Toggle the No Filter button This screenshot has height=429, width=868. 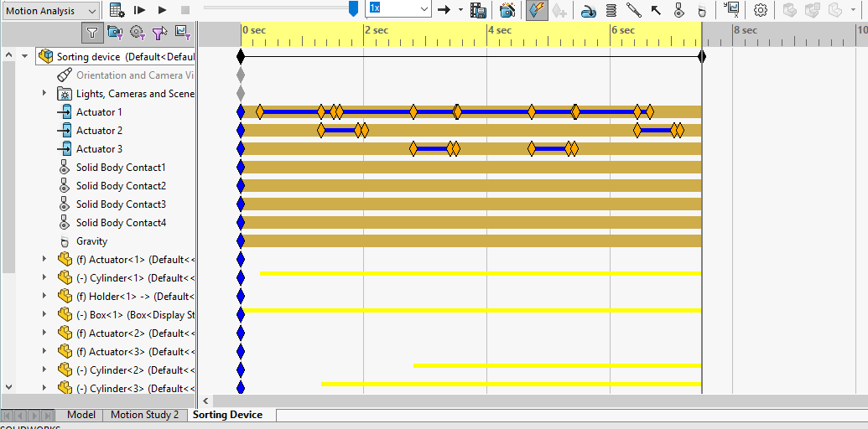(x=91, y=34)
